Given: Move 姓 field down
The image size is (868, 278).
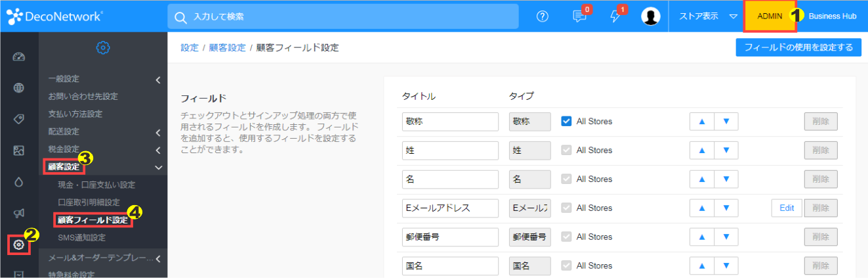Looking at the screenshot, I should (x=726, y=151).
